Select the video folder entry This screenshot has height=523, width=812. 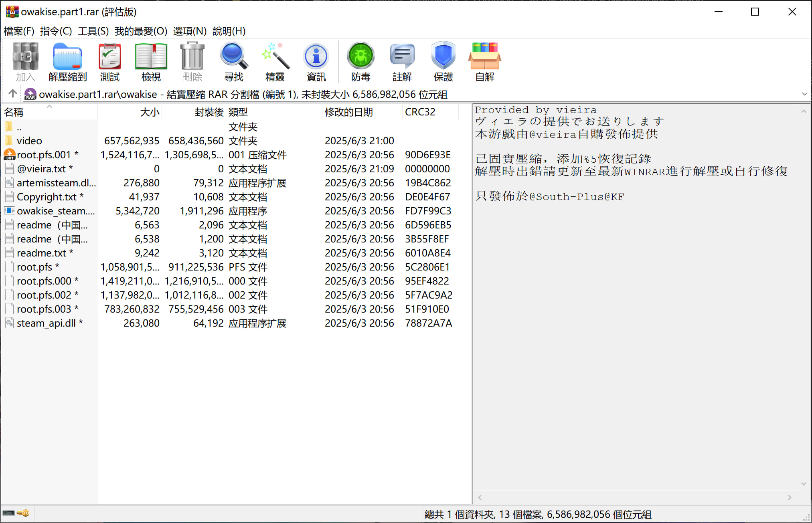click(29, 141)
